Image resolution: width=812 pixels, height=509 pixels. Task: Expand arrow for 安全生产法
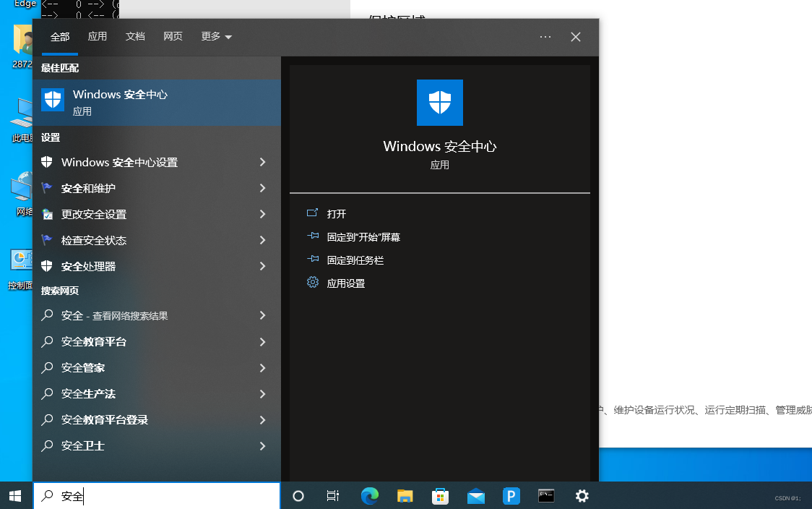pos(262,394)
